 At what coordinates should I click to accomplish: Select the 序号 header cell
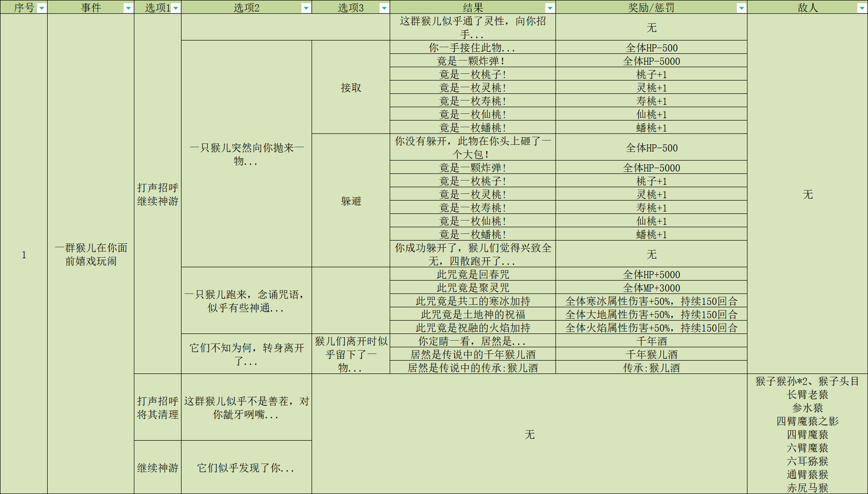pos(24,7)
